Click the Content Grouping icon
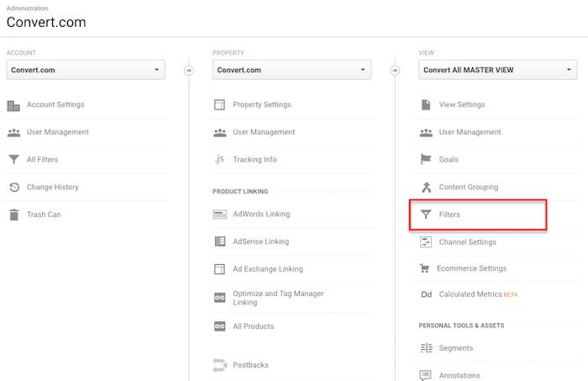The height and width of the screenshot is (381, 588). coord(425,188)
